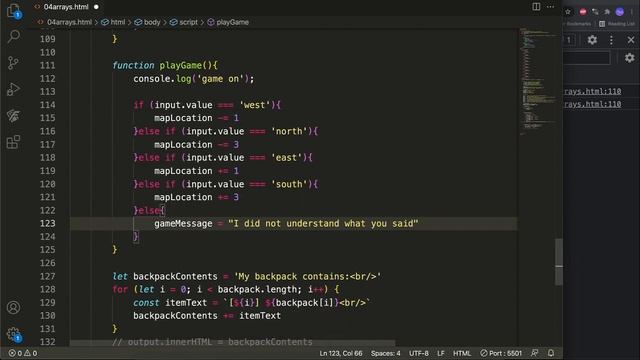Select the 04arrays.html editor tab
Viewport: 640px width, 360px height.
tap(67, 7)
